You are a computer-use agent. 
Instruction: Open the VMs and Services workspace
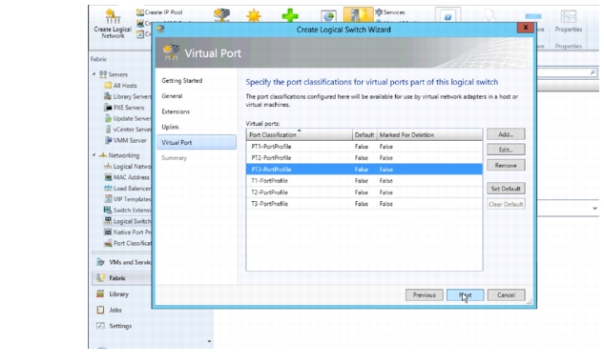[123, 262]
